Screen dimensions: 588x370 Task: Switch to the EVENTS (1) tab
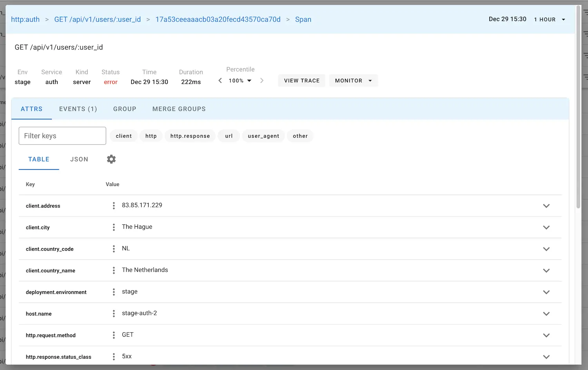click(78, 109)
